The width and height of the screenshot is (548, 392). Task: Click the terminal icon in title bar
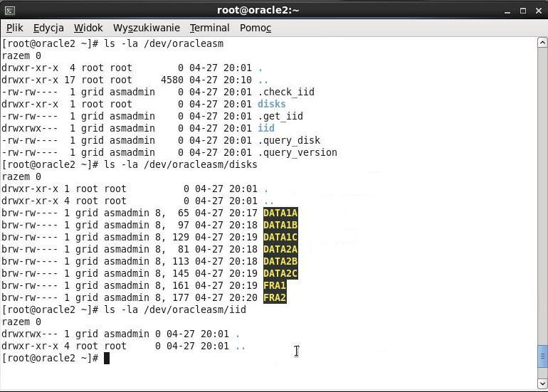point(10,11)
